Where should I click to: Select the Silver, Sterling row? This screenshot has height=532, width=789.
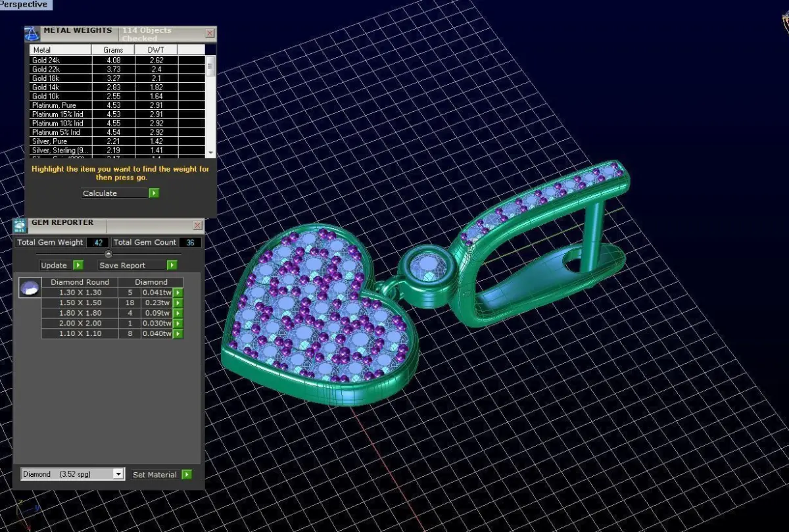pos(118,150)
